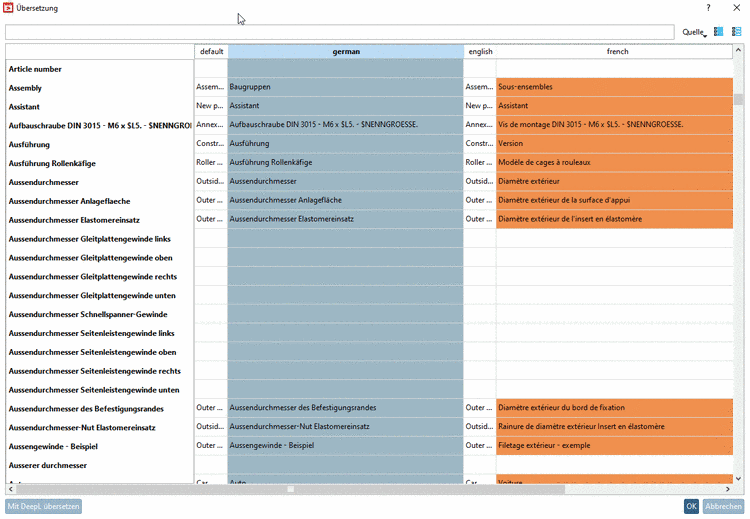Open the help question mark button

(708, 8)
